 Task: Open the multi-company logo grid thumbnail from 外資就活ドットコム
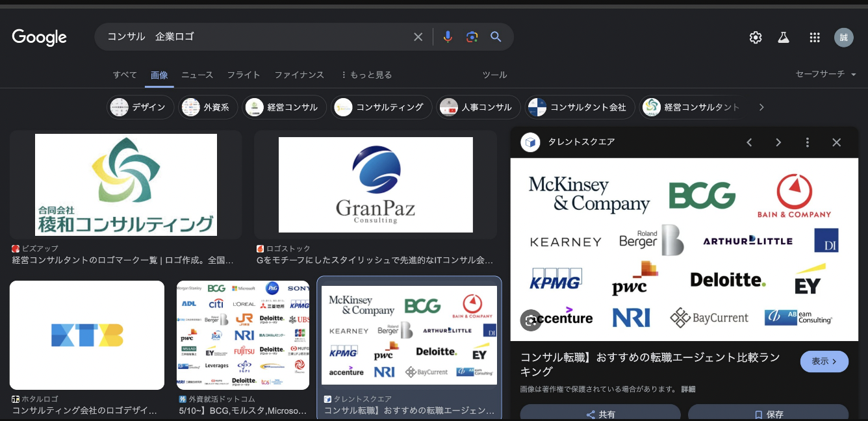click(x=243, y=335)
